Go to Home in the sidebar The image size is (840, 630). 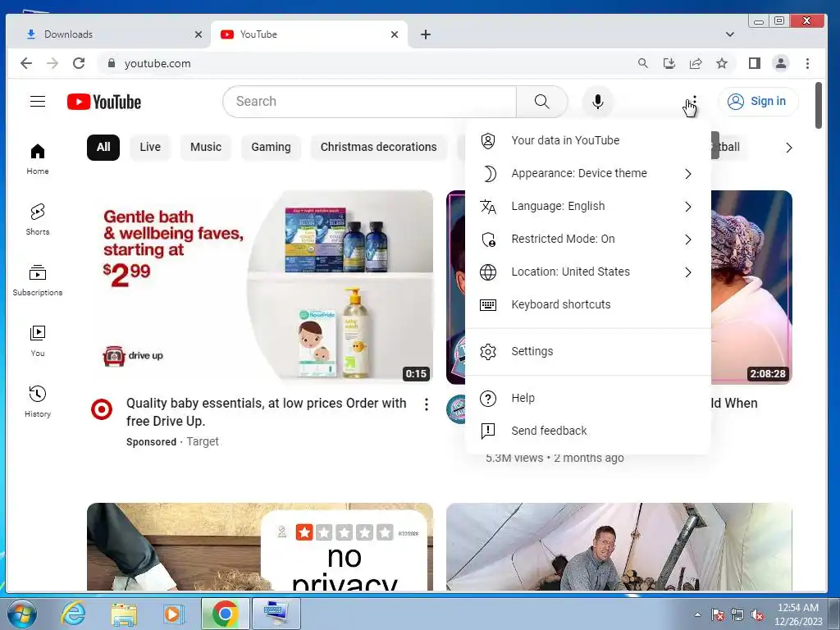pos(38,159)
